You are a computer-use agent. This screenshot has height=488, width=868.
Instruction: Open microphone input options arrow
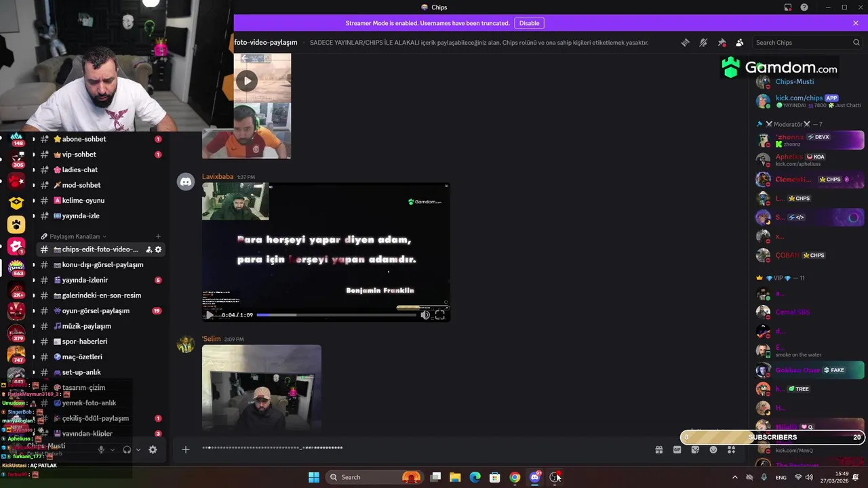[x=113, y=449]
